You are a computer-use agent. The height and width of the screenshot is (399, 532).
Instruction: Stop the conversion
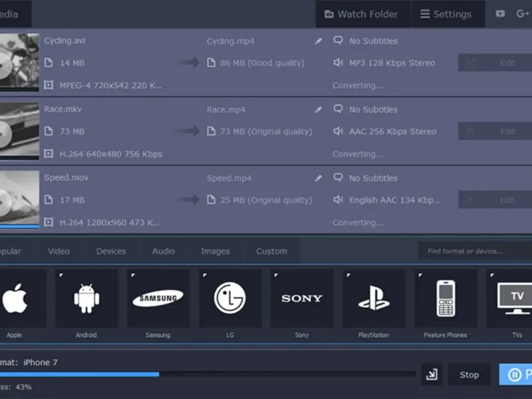469,374
